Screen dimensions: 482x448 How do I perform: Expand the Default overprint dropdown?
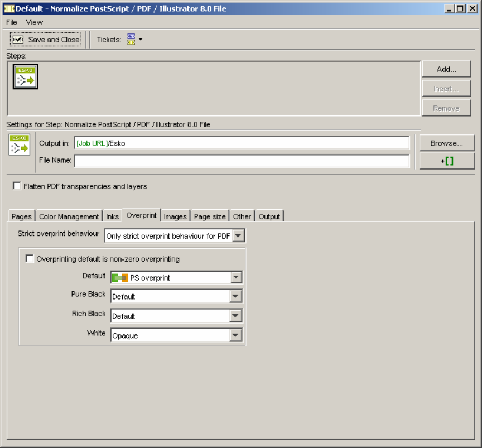tap(236, 277)
